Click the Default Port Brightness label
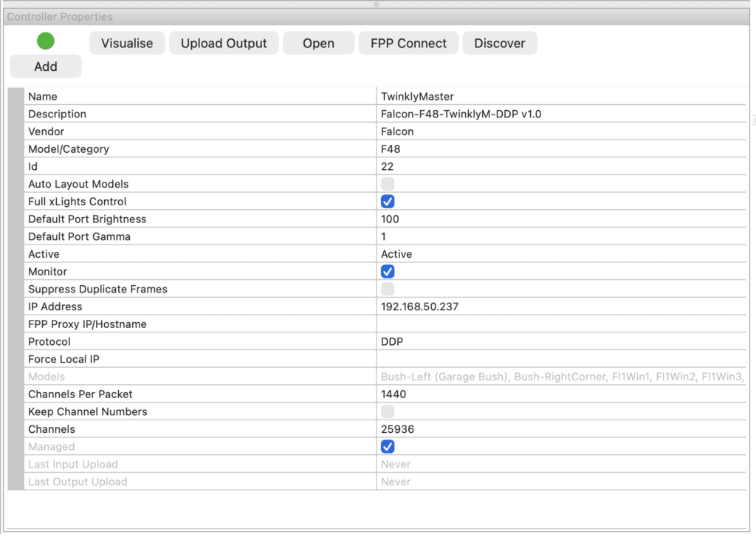This screenshot has height=537, width=756. (87, 219)
